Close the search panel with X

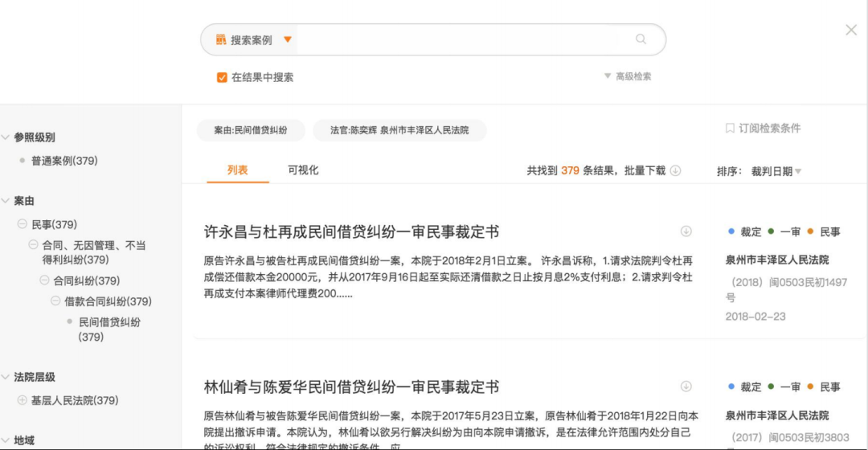pyautogui.click(x=851, y=31)
